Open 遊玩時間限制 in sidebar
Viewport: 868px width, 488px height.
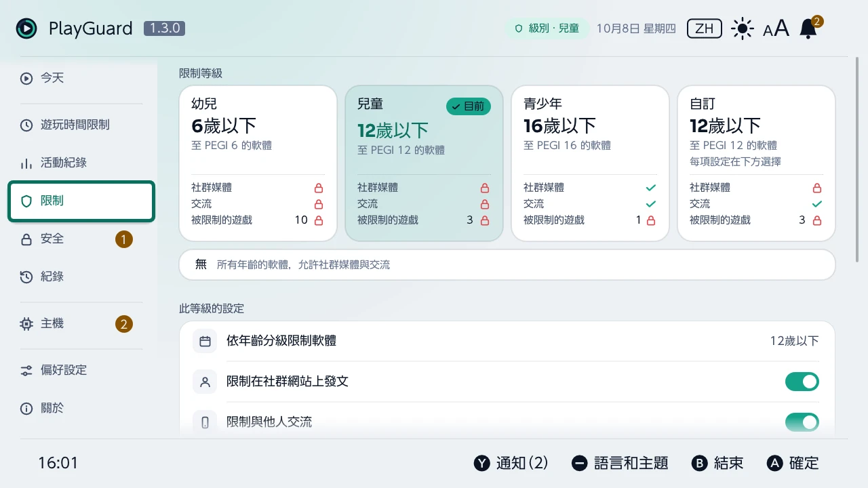pyautogui.click(x=81, y=125)
